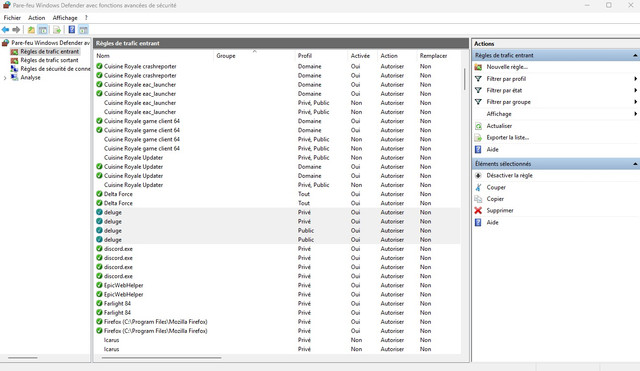Click the Aide icon under Règles de trafic entrant

[478, 149]
